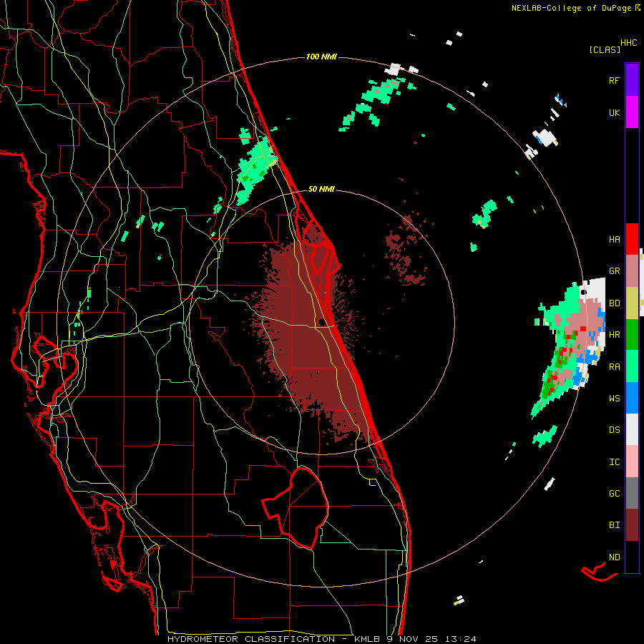Click the NEXLAB-College of DuPage text

[x=571, y=8]
